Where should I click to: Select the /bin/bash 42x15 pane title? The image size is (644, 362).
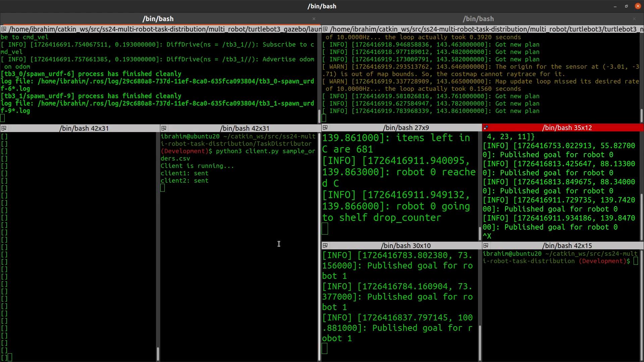pyautogui.click(x=567, y=246)
